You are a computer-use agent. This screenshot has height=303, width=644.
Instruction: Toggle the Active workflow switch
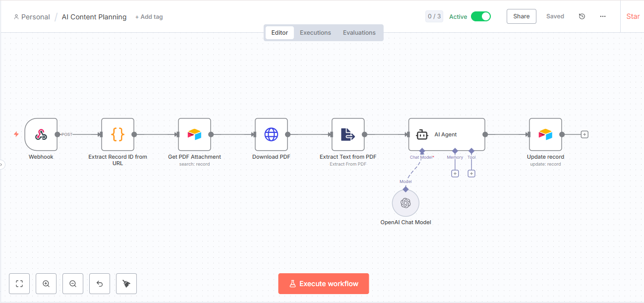coord(480,16)
